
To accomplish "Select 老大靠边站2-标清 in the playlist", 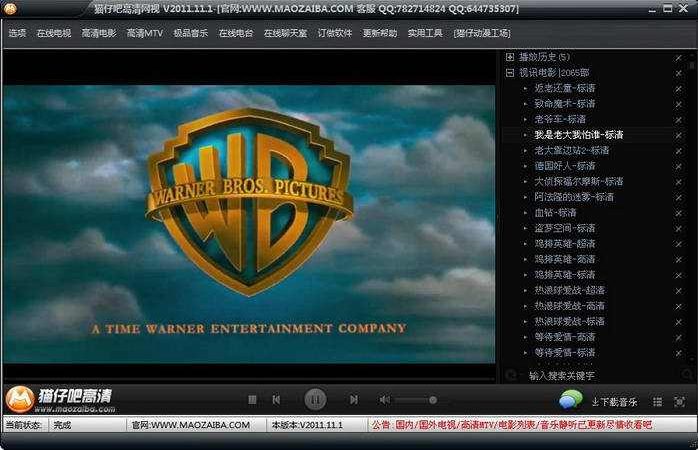I will (x=572, y=150).
